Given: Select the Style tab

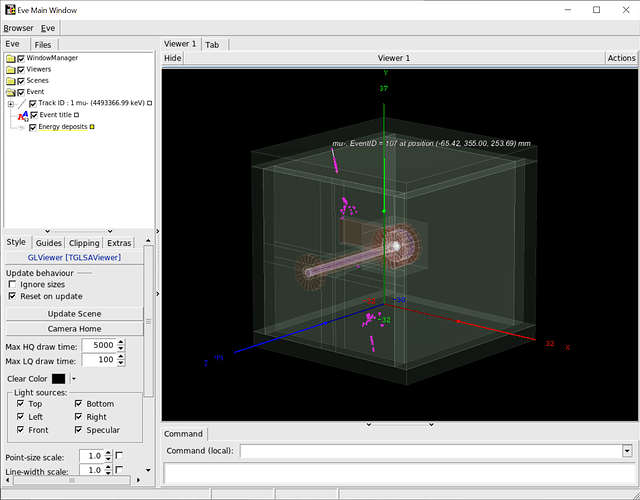Looking at the screenshot, I should pyautogui.click(x=16, y=242).
